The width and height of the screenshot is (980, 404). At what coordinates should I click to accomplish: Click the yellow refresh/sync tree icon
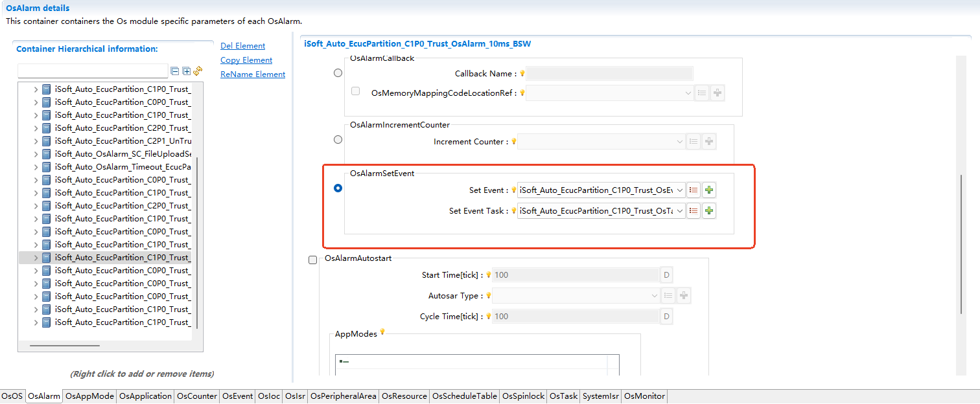click(x=198, y=71)
